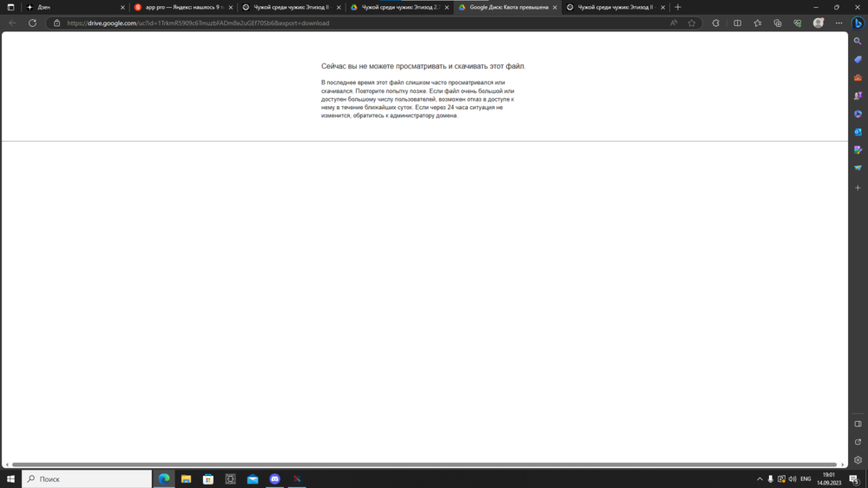Viewport: 868px width, 488px height.
Task: Add this page to favorites star
Action: [x=692, y=23]
